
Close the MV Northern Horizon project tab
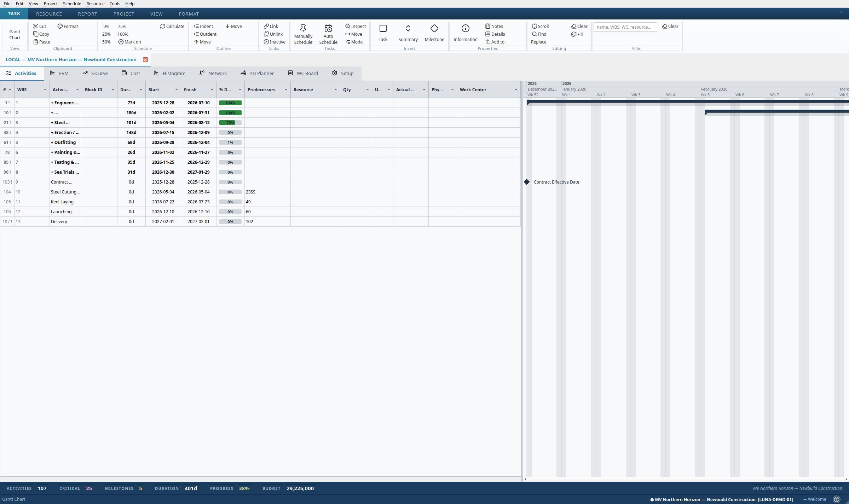click(145, 60)
